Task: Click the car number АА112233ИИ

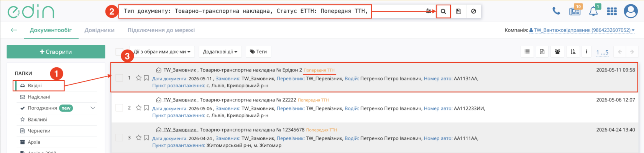Action: (x=469, y=108)
